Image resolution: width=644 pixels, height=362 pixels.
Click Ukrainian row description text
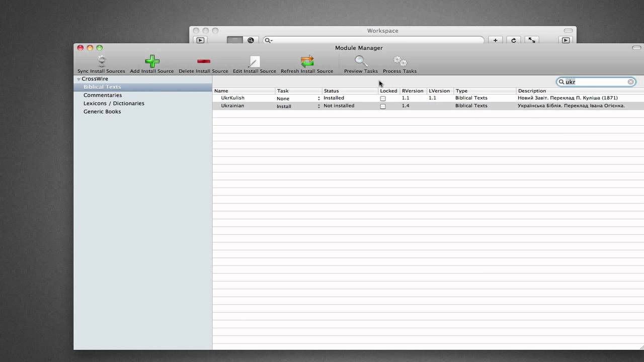pos(571,106)
